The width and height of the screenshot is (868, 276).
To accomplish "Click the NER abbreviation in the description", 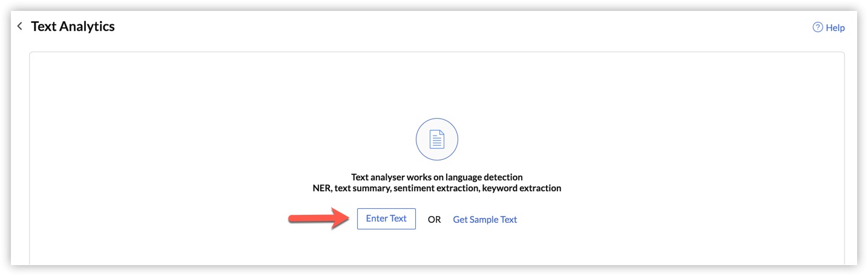I will coord(314,188).
